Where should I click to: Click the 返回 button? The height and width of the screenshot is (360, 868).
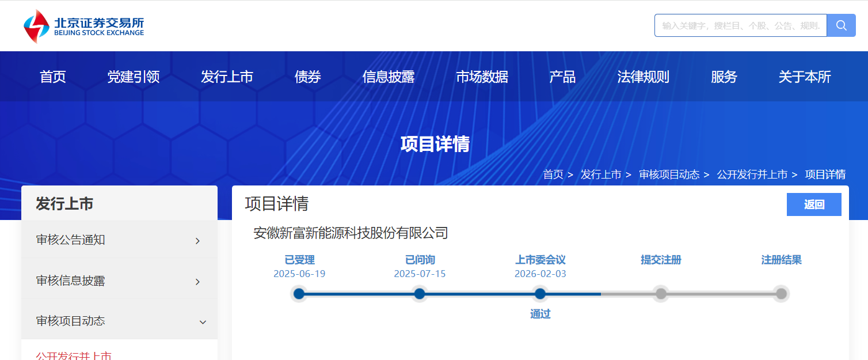click(814, 204)
